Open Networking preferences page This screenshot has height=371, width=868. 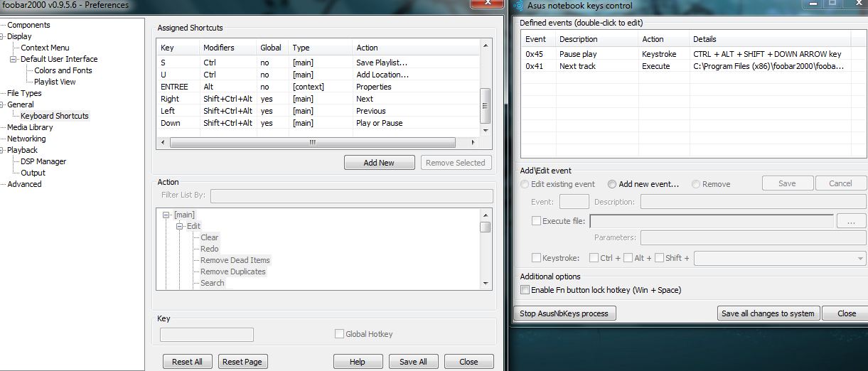(x=26, y=139)
